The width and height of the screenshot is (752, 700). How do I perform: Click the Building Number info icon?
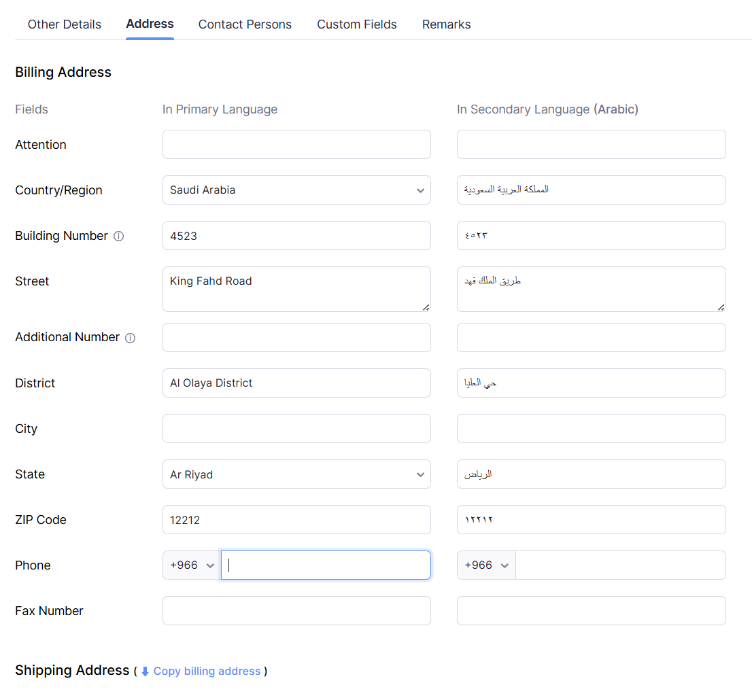118,237
